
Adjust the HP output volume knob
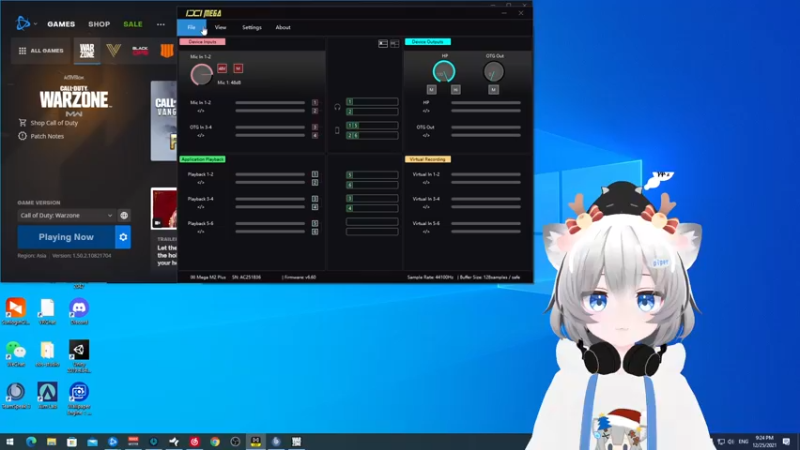coord(444,72)
